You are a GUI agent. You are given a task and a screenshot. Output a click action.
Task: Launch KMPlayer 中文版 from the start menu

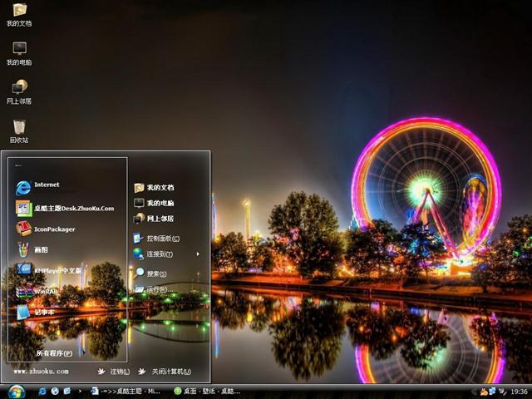point(57,270)
